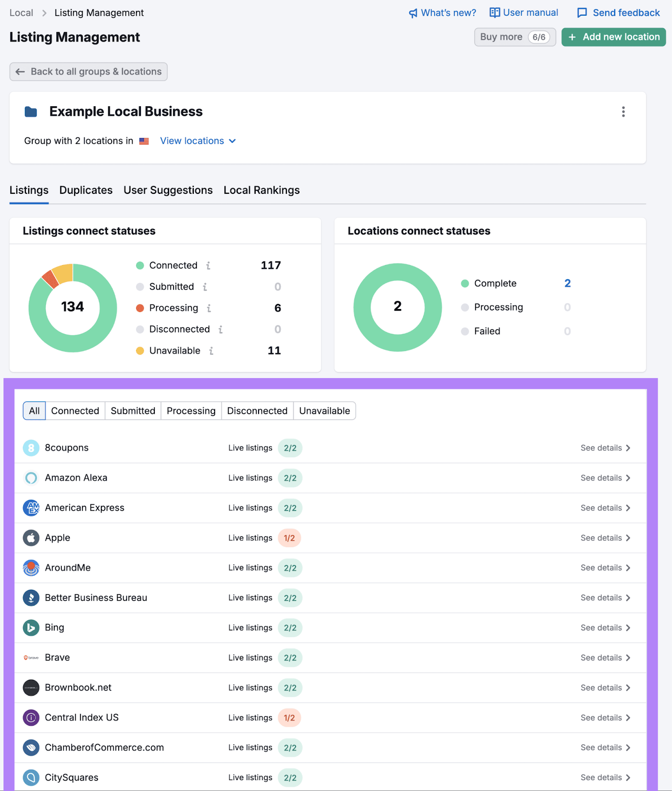Open See details for American Express
672x791 pixels.
pyautogui.click(x=606, y=508)
